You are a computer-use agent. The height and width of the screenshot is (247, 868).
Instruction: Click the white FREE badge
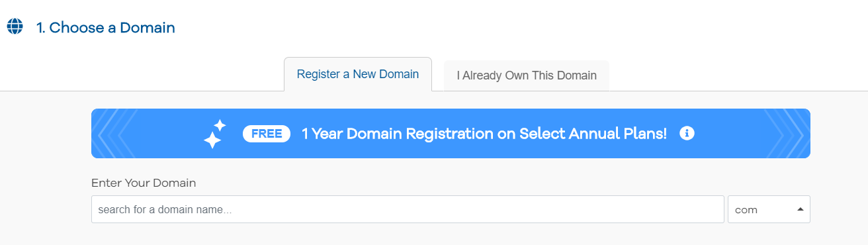coord(267,134)
